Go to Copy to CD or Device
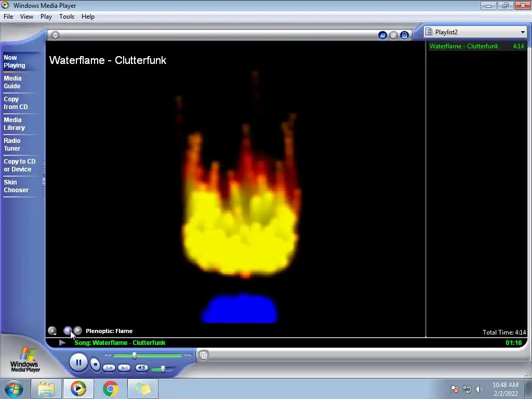The image size is (532, 399). pos(20,165)
